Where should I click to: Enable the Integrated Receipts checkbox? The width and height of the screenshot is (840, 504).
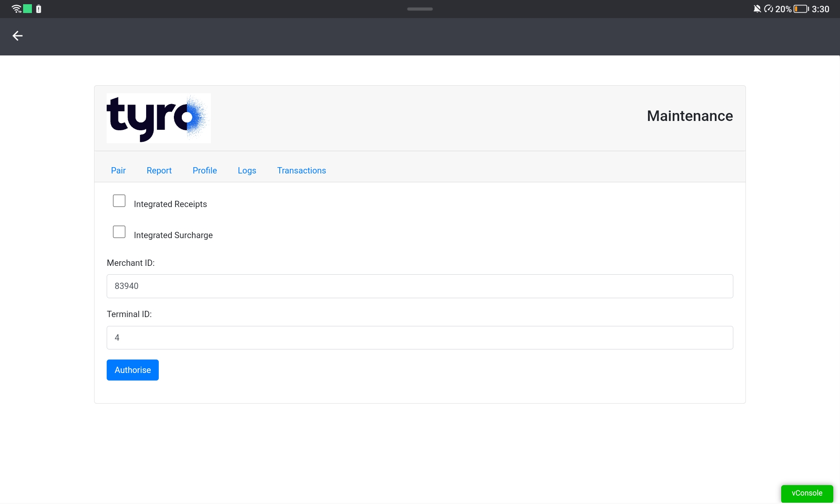coord(119,201)
